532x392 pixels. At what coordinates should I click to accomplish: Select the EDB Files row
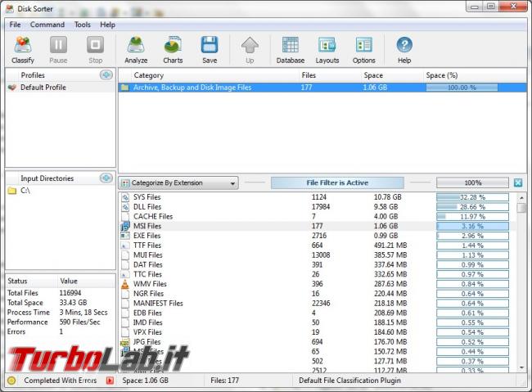point(316,313)
